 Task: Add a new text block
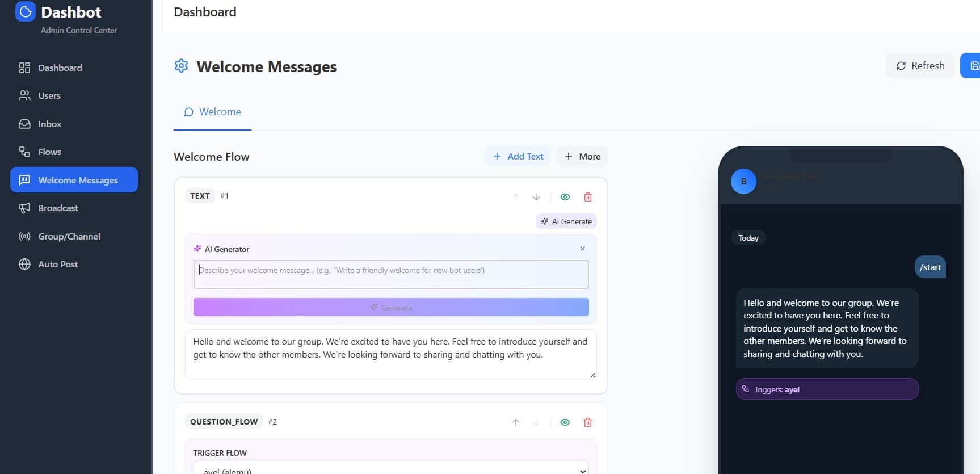(518, 156)
